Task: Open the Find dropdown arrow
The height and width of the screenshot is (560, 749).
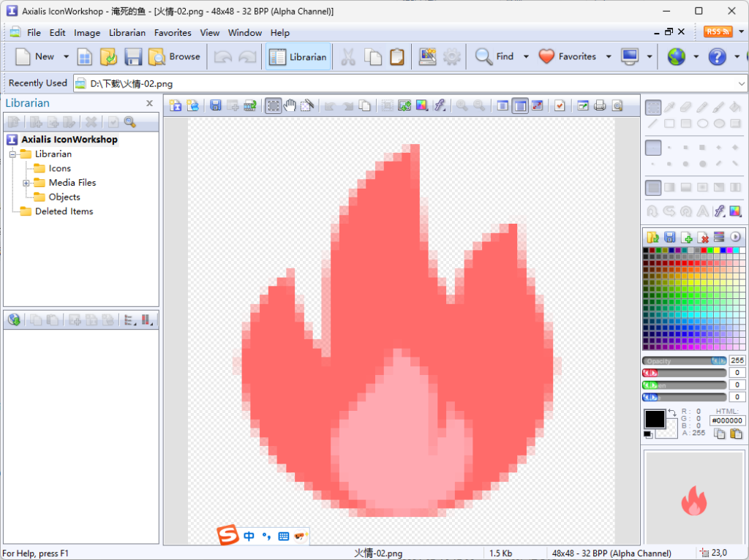Action: coord(526,57)
